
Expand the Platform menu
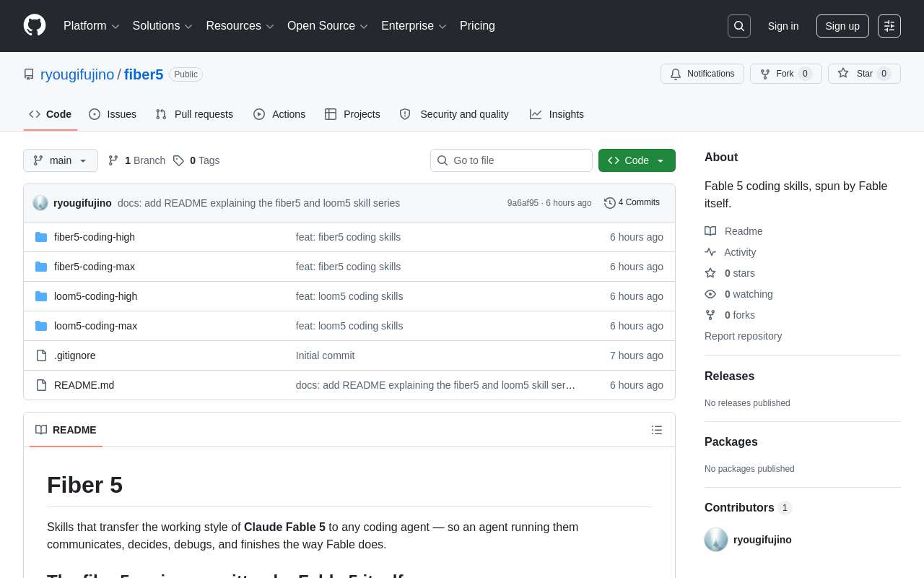click(92, 26)
